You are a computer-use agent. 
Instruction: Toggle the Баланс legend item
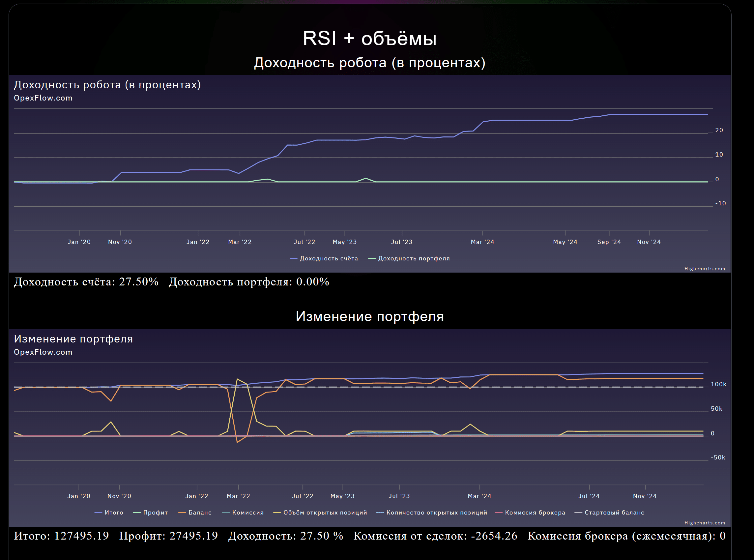pos(195,513)
